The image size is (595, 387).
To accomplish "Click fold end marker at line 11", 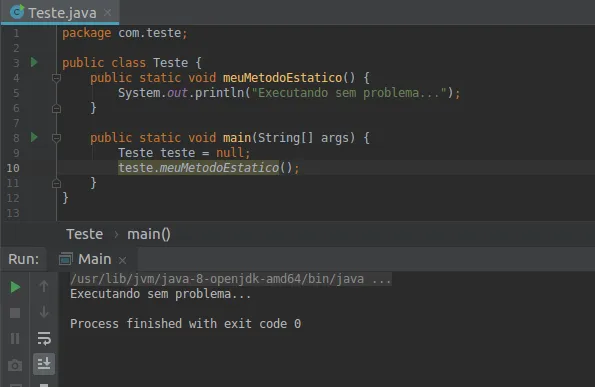I will pyautogui.click(x=56, y=184).
